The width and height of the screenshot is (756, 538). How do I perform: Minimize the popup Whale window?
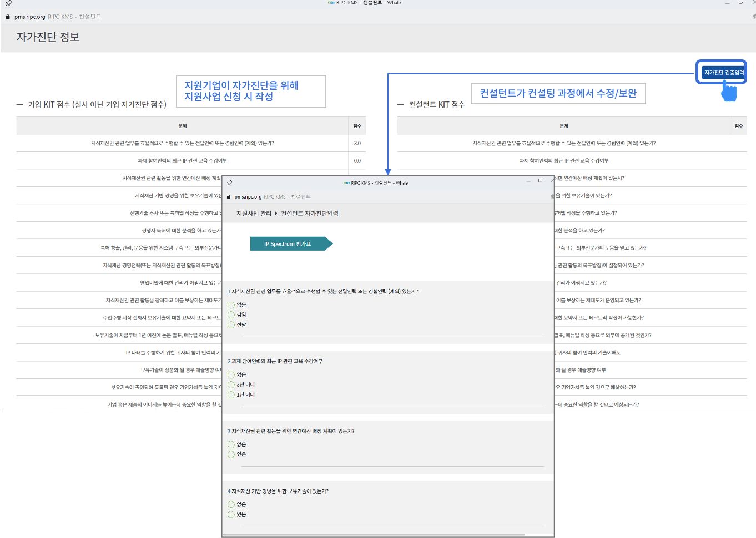pos(528,181)
